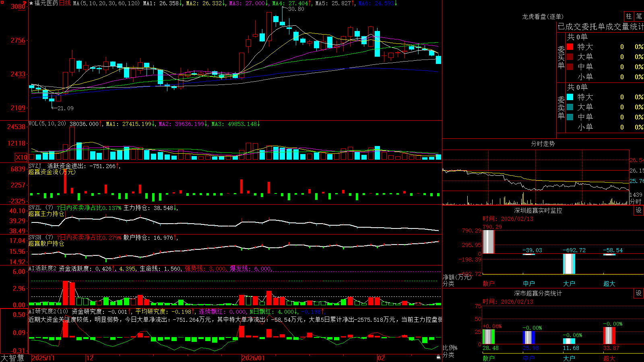Click the cyan 特大 sell-order color swatch
This screenshot has height=362, width=644.
570,97
